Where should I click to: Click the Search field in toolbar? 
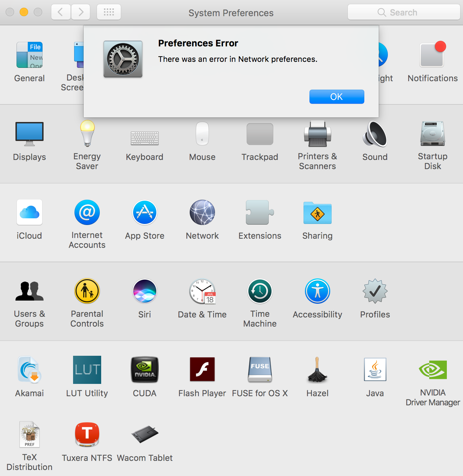pyautogui.click(x=404, y=12)
